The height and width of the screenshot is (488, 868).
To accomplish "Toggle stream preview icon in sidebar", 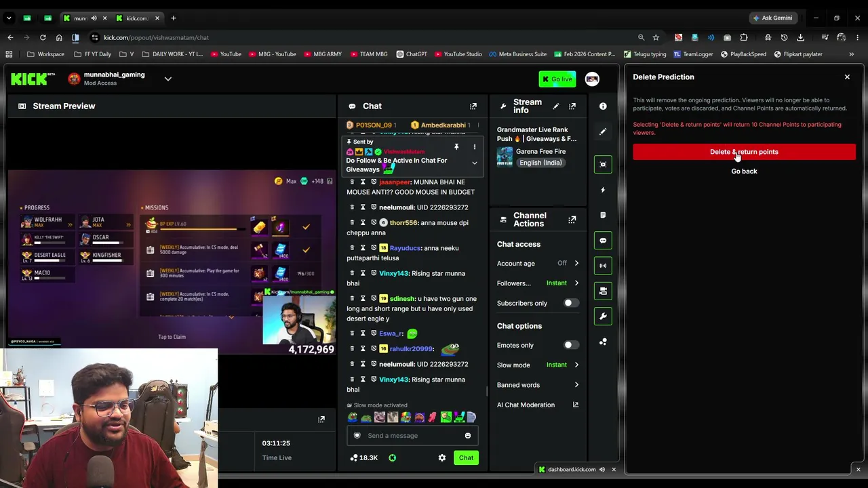I will [x=603, y=165].
